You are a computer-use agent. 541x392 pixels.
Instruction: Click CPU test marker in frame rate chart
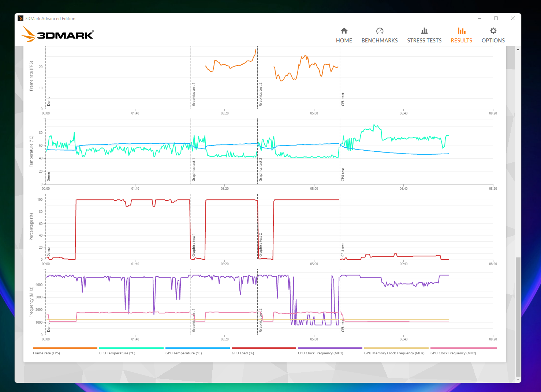click(x=343, y=99)
